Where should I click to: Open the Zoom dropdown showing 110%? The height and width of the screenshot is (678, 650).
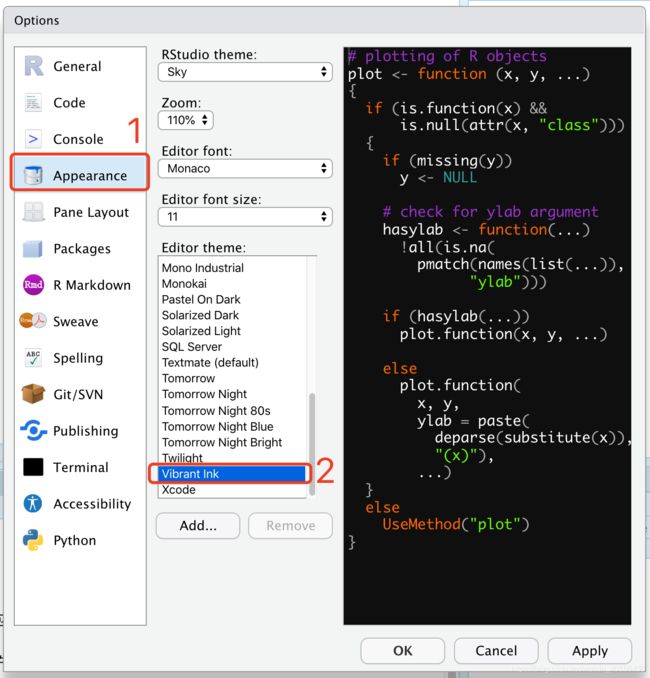pos(186,120)
